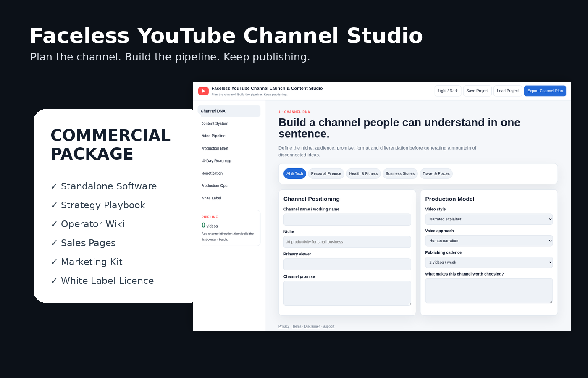Toggle Light / Dark theme button
The image size is (588, 378).
pos(448,91)
